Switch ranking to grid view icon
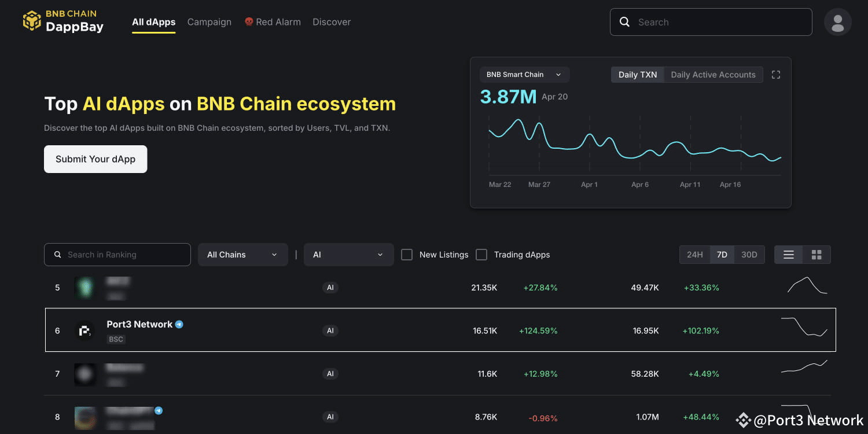 pos(816,254)
